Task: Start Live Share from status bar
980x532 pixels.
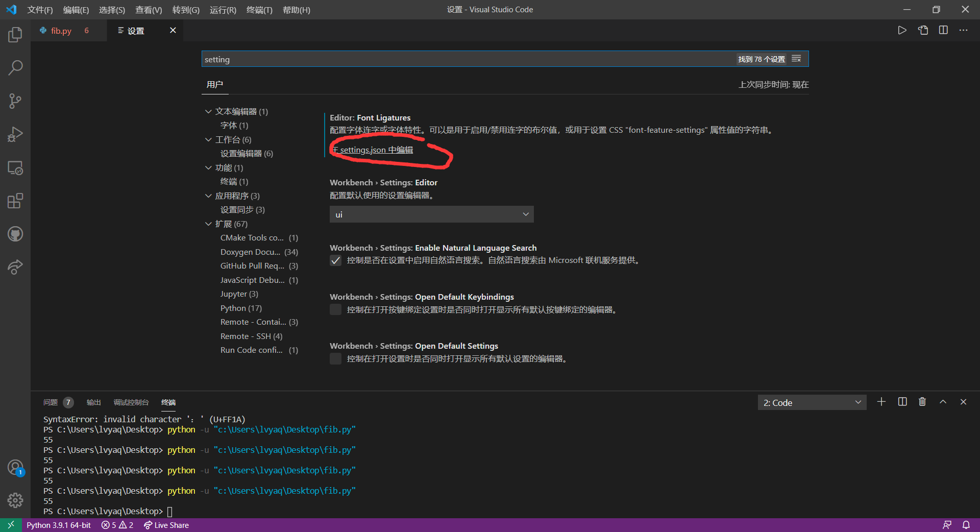Action: click(166, 525)
